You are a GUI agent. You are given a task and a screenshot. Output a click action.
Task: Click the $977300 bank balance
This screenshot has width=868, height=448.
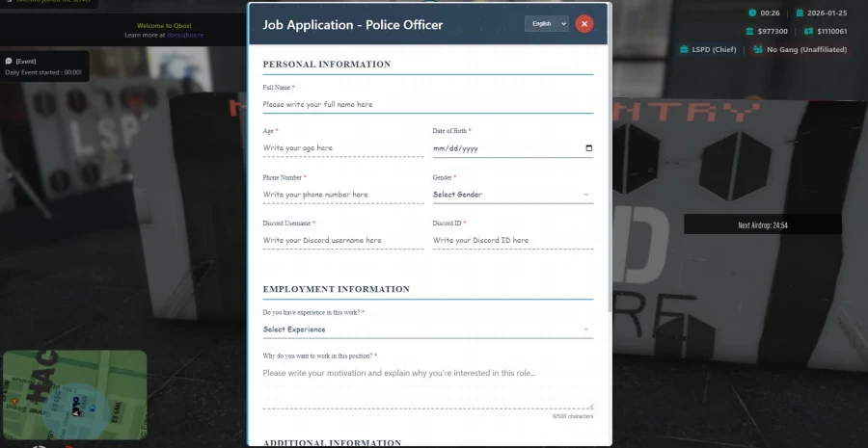pos(773,32)
